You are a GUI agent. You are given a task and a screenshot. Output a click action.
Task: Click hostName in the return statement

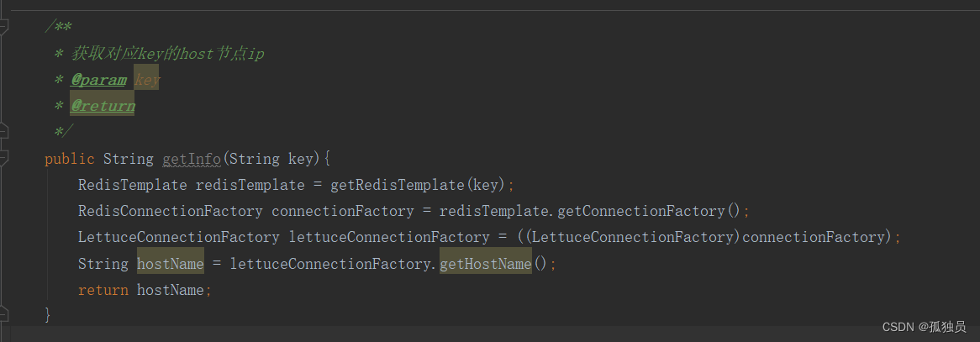click(171, 290)
